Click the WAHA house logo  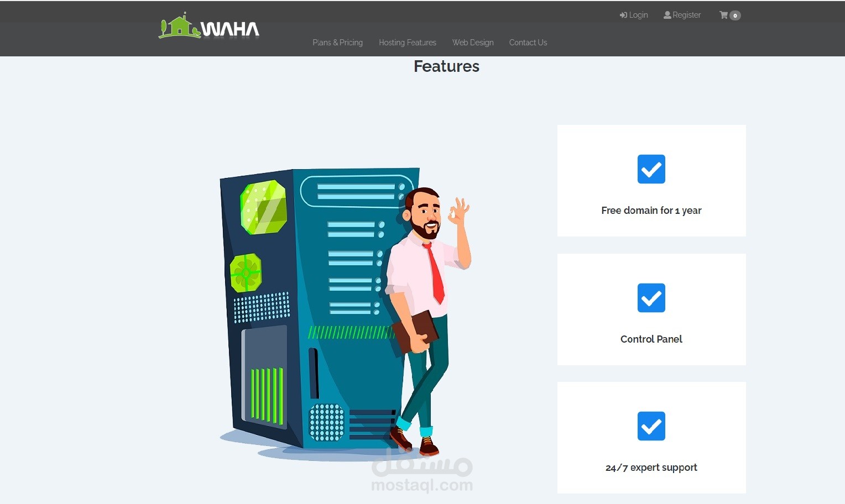[209, 26]
